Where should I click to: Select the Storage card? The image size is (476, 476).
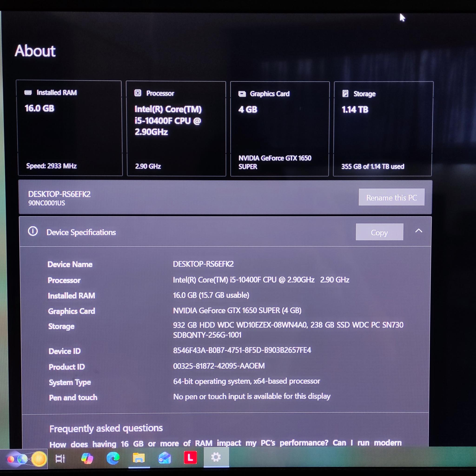point(383,129)
